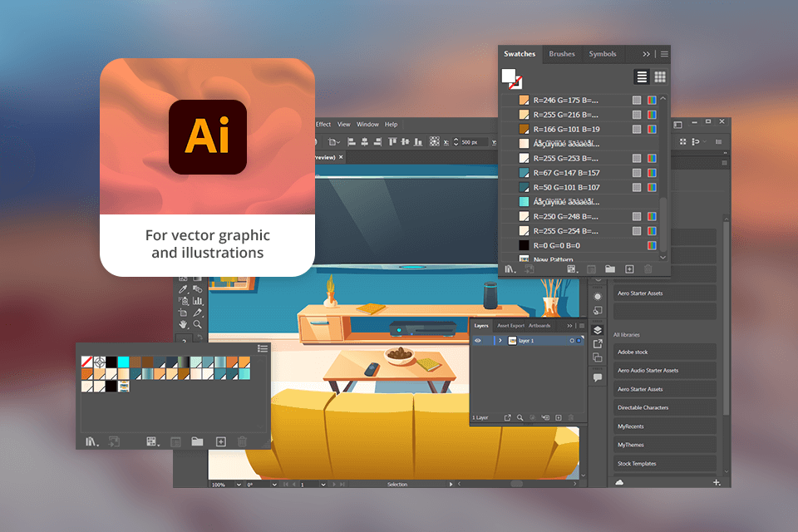The image size is (798, 532).
Task: Click the blue selection indicator on layer 1
Action: pos(579,341)
